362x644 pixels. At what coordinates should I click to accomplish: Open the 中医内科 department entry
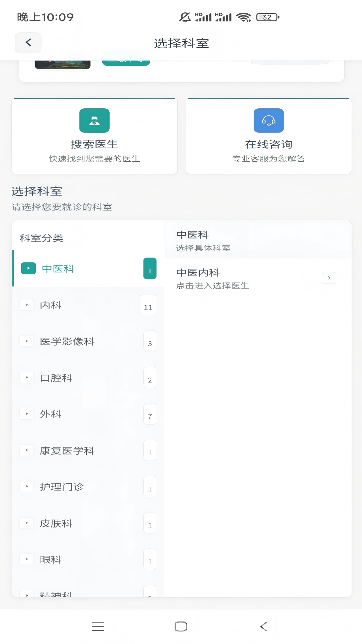point(258,278)
